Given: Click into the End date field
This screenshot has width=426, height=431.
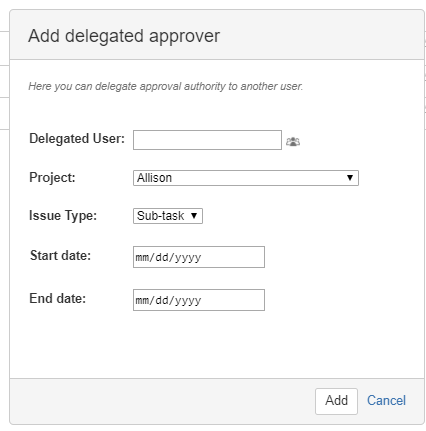Looking at the screenshot, I should (x=199, y=300).
